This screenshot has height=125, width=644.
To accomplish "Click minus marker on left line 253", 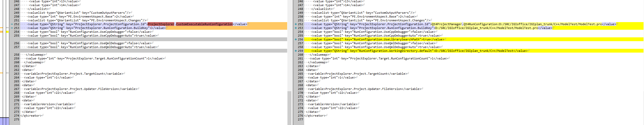I will [x=12, y=28].
